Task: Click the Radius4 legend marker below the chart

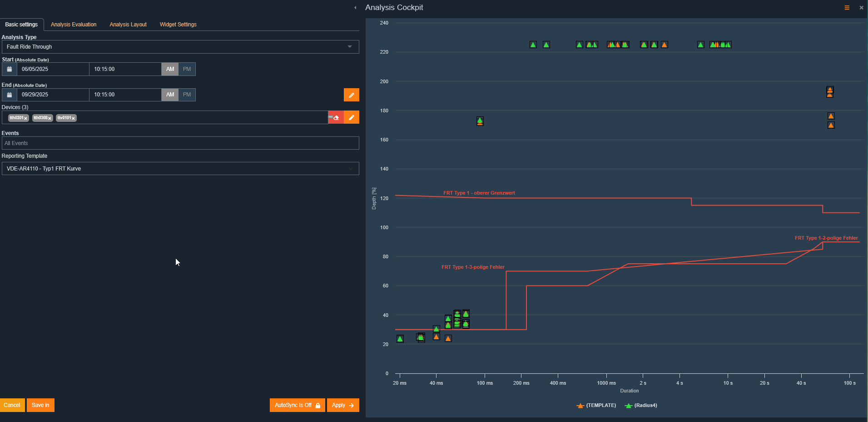Action: tap(629, 406)
